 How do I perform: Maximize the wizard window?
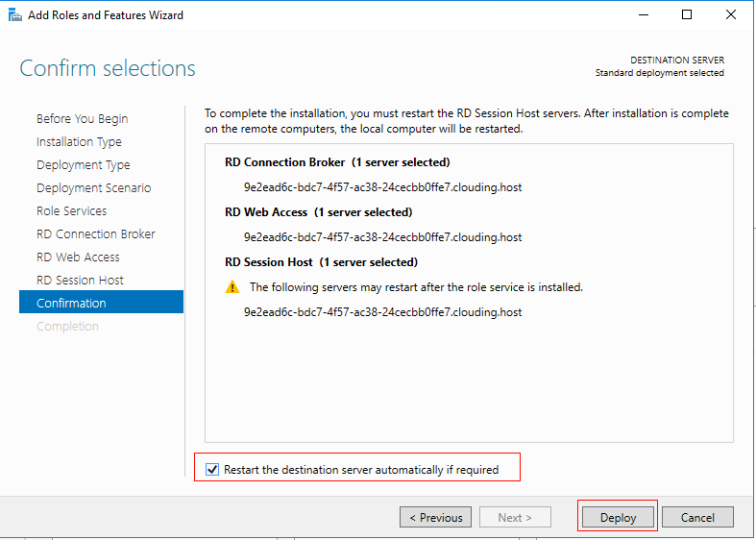[x=687, y=15]
